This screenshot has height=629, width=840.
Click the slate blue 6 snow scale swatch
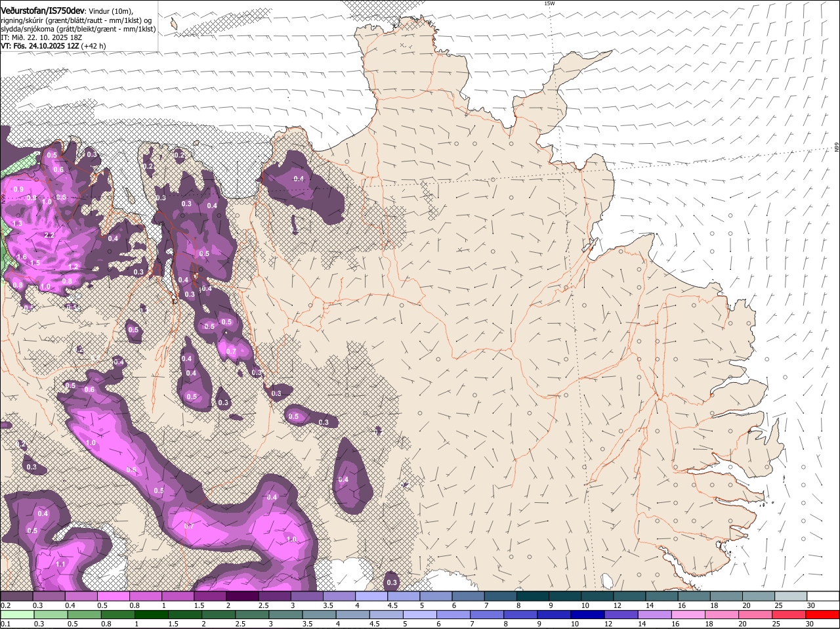click(x=469, y=596)
